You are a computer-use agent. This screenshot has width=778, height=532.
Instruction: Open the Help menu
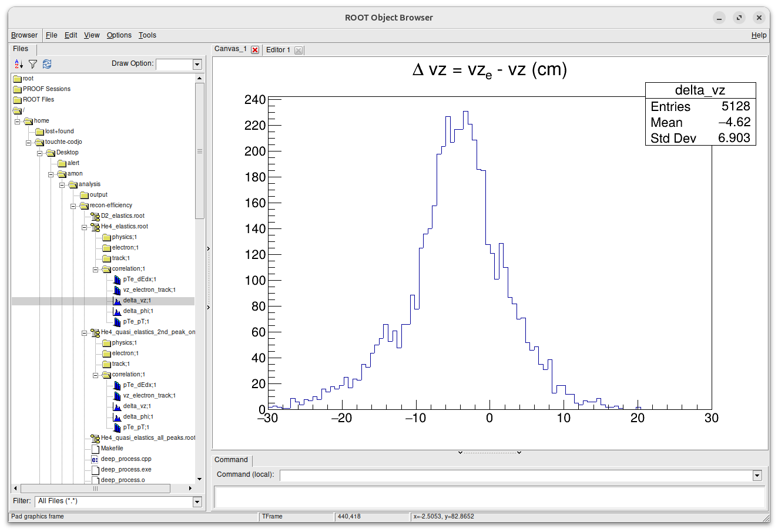(759, 35)
